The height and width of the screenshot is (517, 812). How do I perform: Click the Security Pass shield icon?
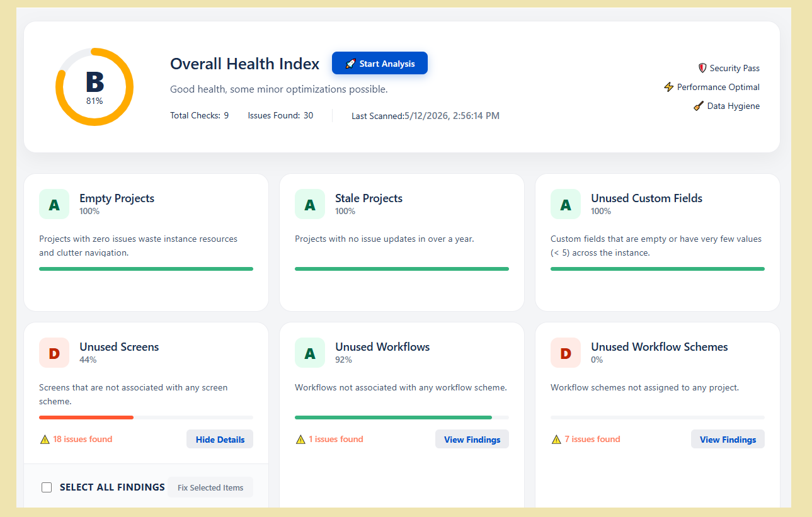pos(702,68)
